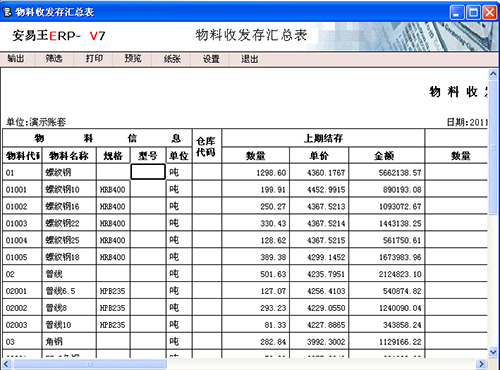Click the 物料代码 column header
500x370 pixels.
(x=22, y=156)
